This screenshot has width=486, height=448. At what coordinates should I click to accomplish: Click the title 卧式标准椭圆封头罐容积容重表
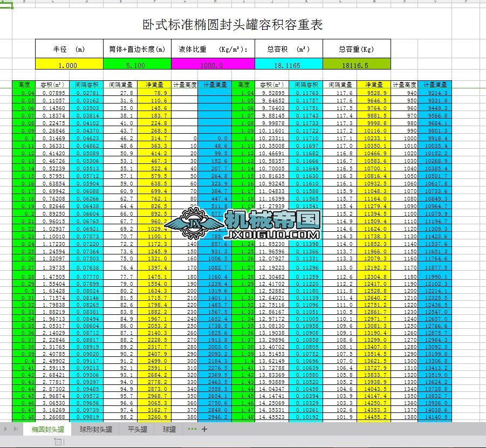(232, 25)
